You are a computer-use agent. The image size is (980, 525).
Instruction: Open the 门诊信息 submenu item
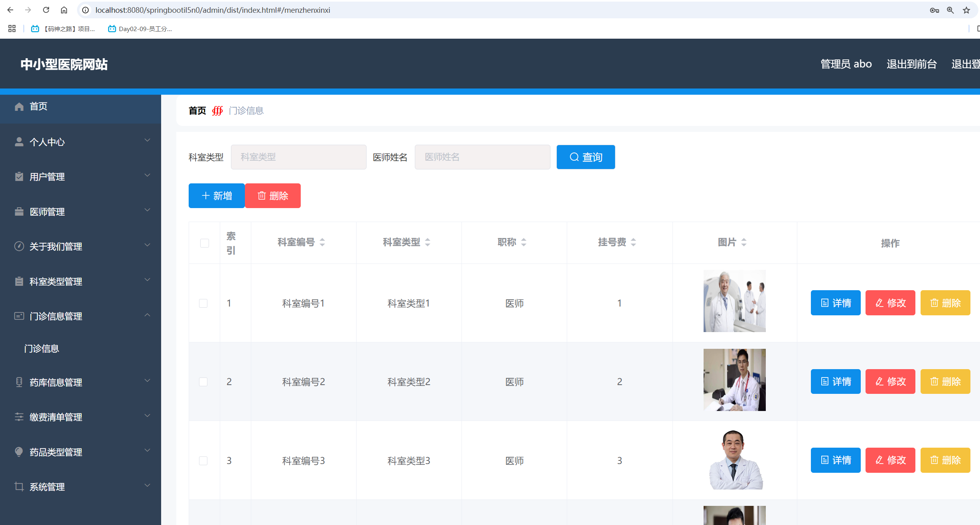tap(41, 349)
